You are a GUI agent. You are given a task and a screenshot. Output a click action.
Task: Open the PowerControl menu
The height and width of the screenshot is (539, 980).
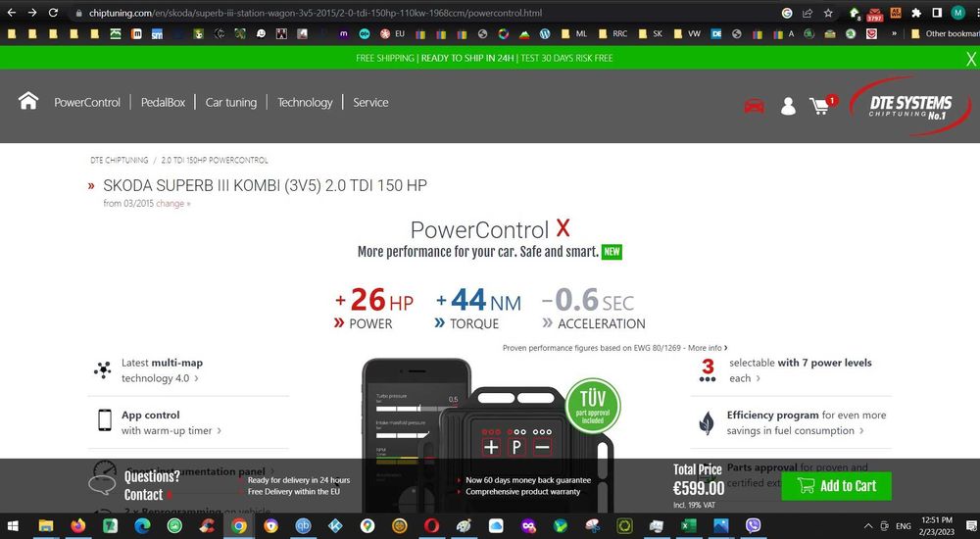click(x=87, y=103)
